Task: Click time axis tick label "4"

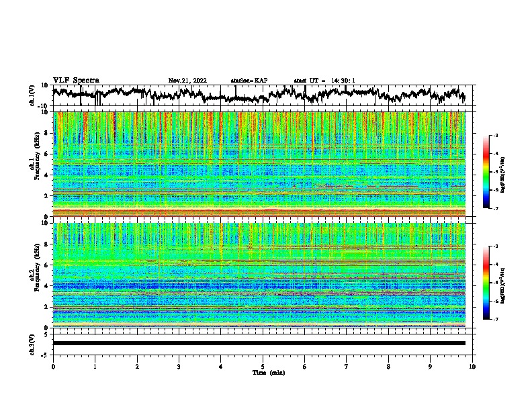Action: [x=221, y=367]
